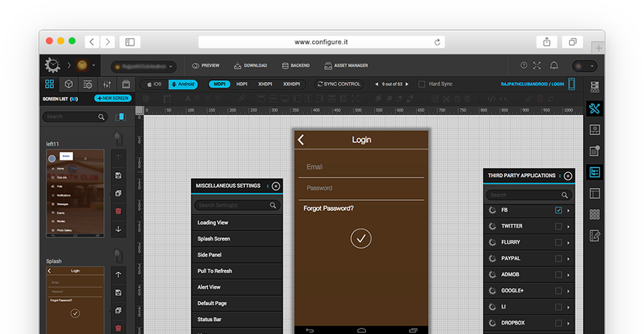Close the Miscellaneous Settings panel

pyautogui.click(x=276, y=186)
